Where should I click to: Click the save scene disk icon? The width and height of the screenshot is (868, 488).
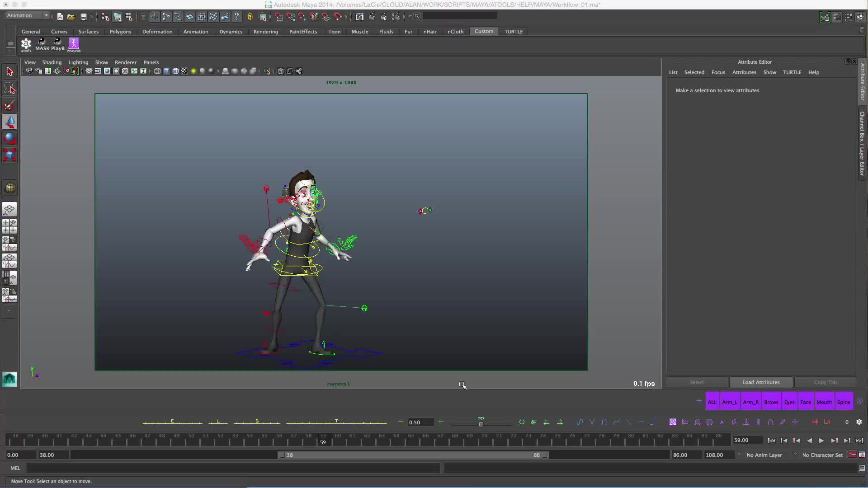[x=84, y=17]
